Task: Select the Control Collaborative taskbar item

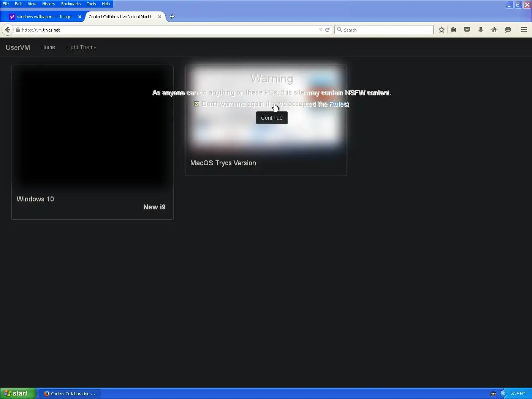Action: 70,394
